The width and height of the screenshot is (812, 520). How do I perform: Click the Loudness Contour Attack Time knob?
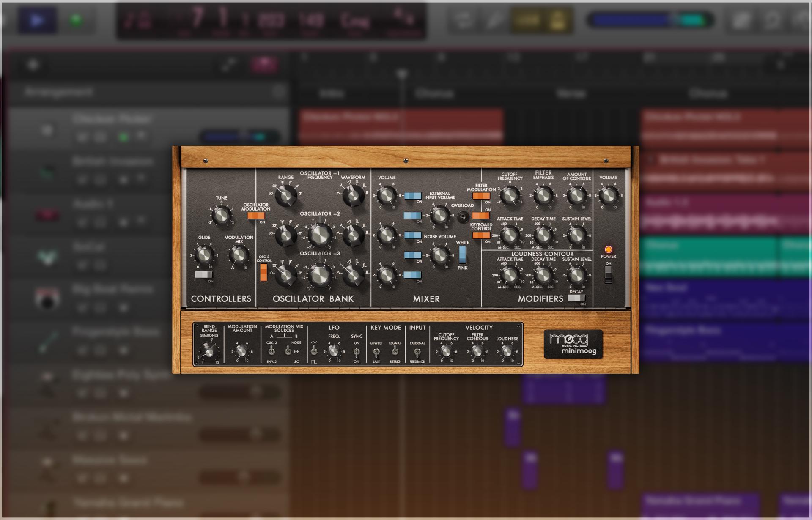(510, 274)
